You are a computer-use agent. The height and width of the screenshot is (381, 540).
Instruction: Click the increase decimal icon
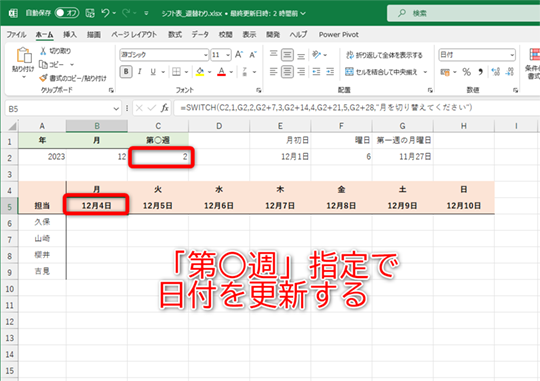(496, 72)
